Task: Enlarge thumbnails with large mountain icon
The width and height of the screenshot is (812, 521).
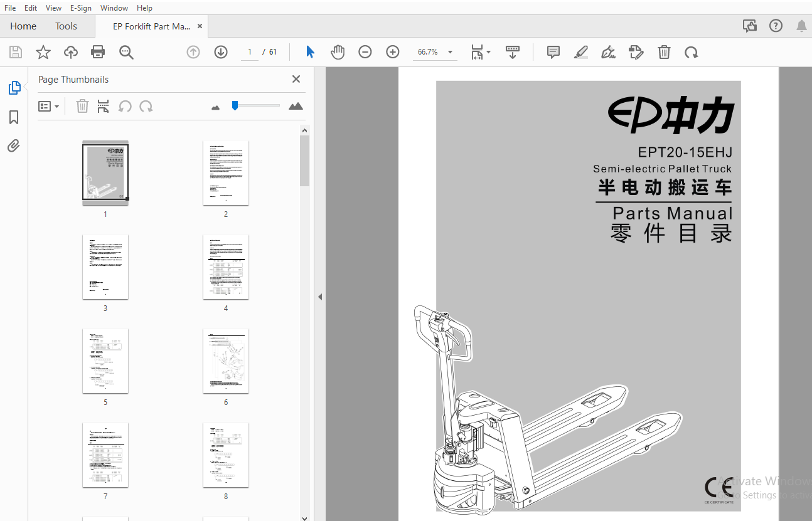Action: 296,106
